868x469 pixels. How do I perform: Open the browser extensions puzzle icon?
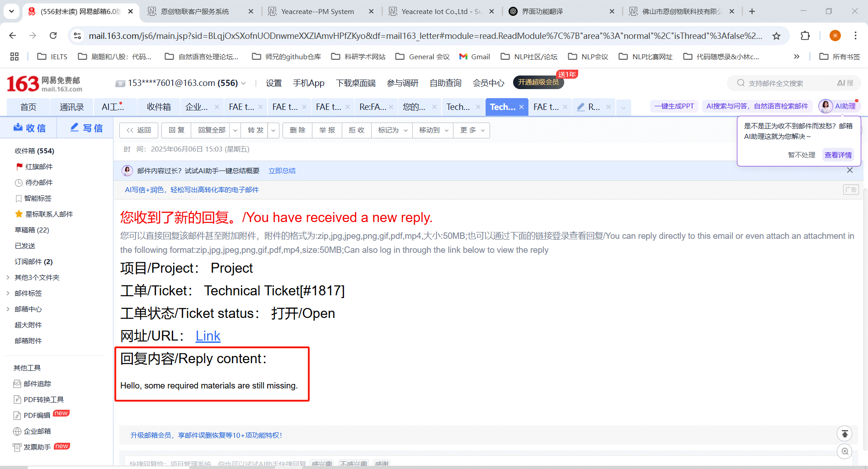[x=805, y=36]
